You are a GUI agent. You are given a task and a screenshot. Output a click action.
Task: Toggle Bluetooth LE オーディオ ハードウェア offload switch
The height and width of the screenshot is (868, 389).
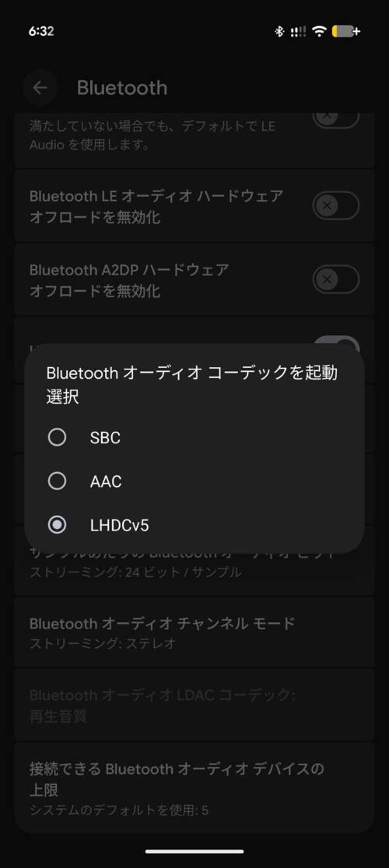336,205
